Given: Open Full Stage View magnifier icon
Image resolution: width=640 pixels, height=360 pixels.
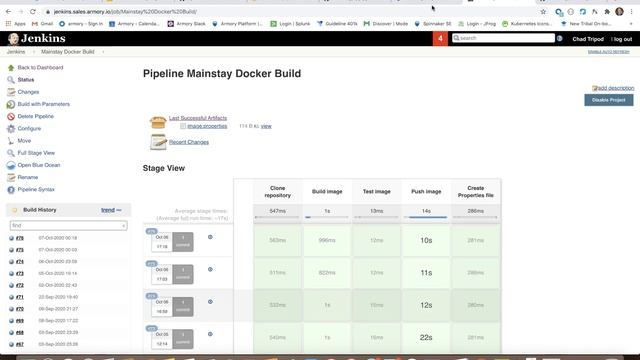Looking at the screenshot, I should [x=11, y=153].
